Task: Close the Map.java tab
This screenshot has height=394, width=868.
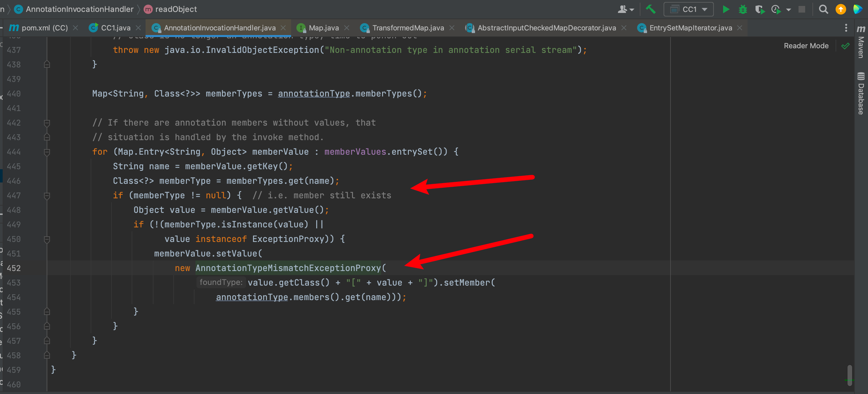Action: click(347, 28)
